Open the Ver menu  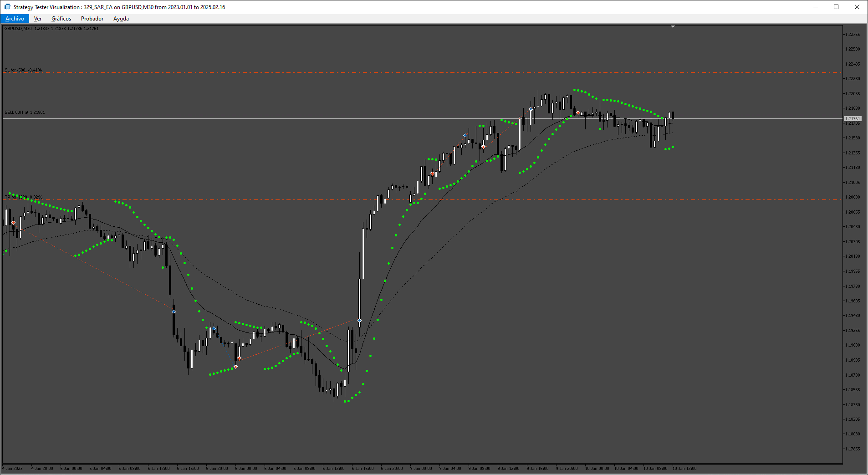click(38, 19)
